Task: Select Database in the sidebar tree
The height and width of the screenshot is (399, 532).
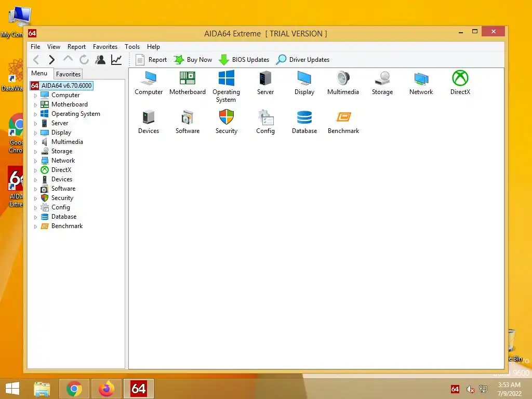Action: coord(64,217)
